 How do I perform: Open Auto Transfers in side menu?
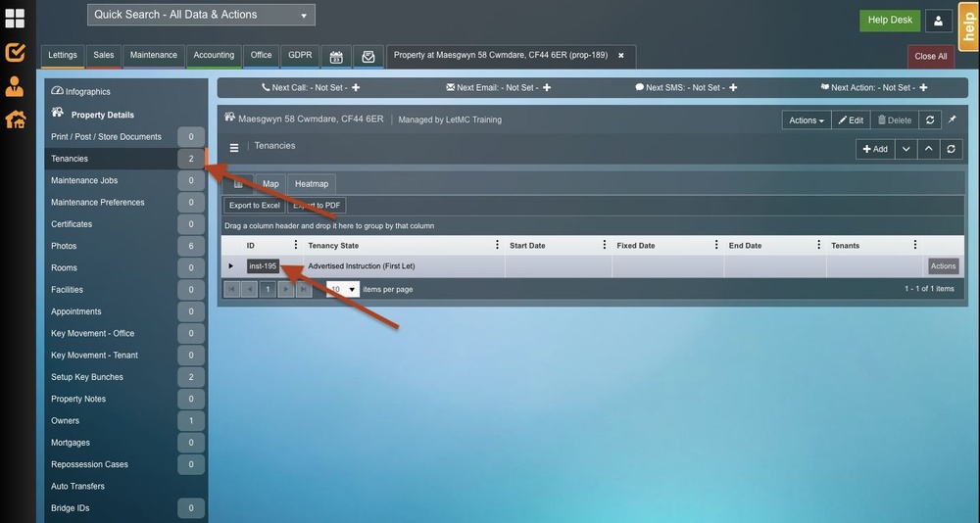[127, 486]
